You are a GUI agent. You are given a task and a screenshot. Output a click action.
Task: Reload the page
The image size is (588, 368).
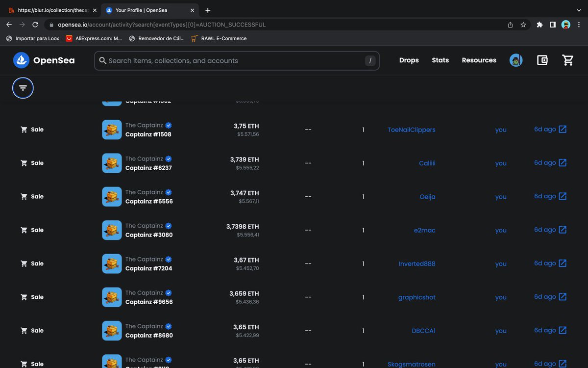click(x=35, y=25)
